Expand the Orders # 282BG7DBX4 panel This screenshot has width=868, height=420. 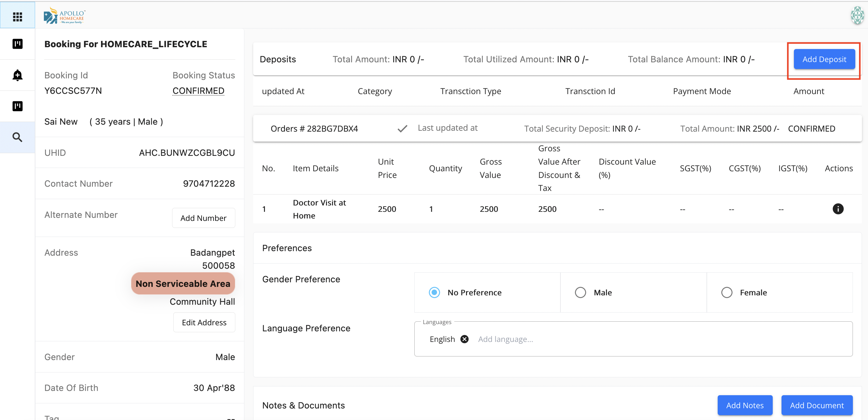tap(314, 129)
